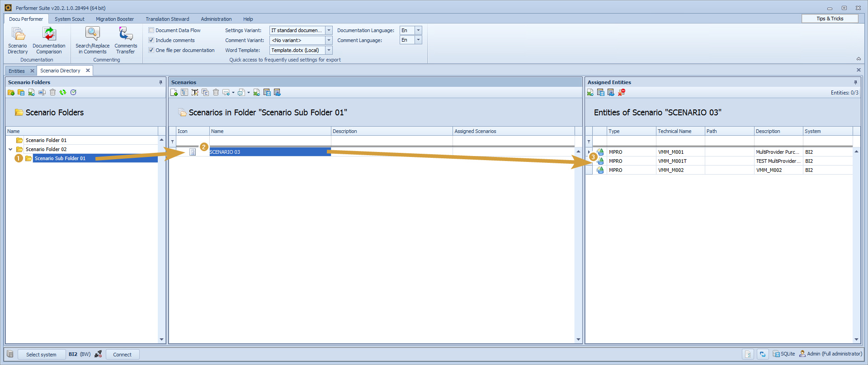Toggle One file per documentation

151,50
